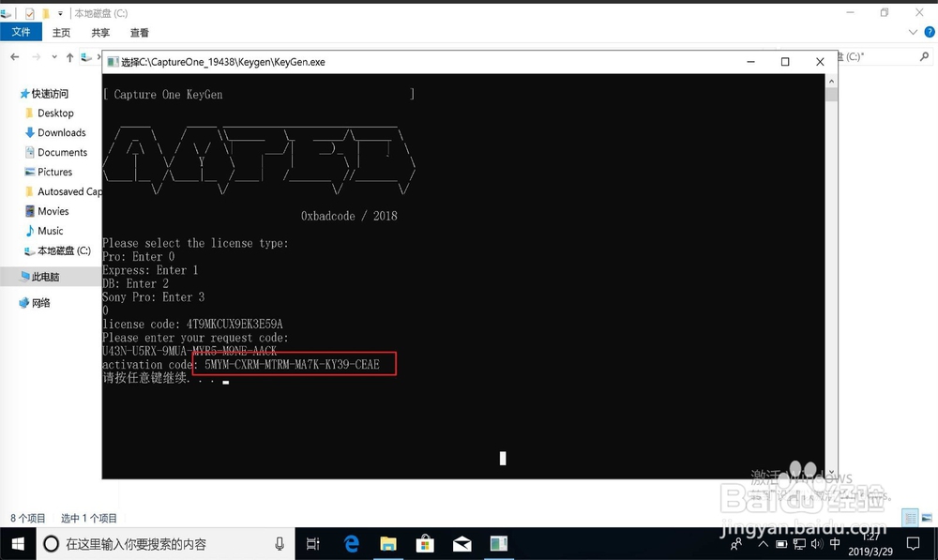Open Microsoft Store from the taskbar
This screenshot has height=560, width=938.
(425, 544)
